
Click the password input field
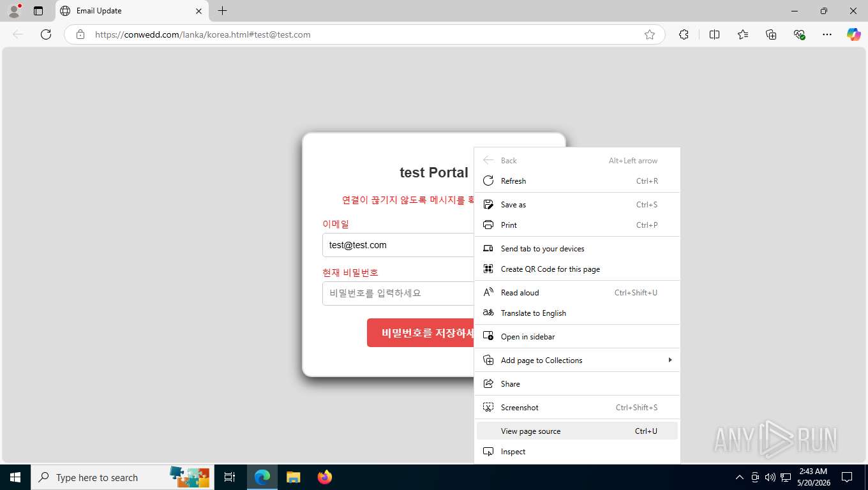tap(398, 293)
